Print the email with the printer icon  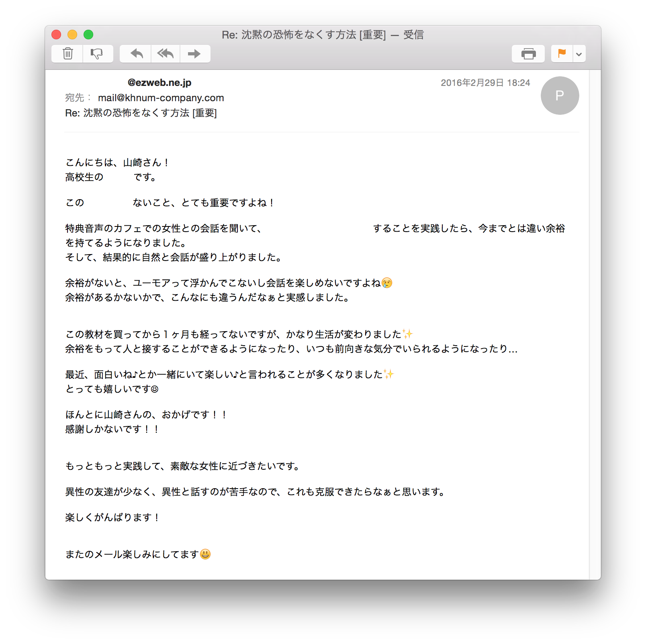click(528, 54)
